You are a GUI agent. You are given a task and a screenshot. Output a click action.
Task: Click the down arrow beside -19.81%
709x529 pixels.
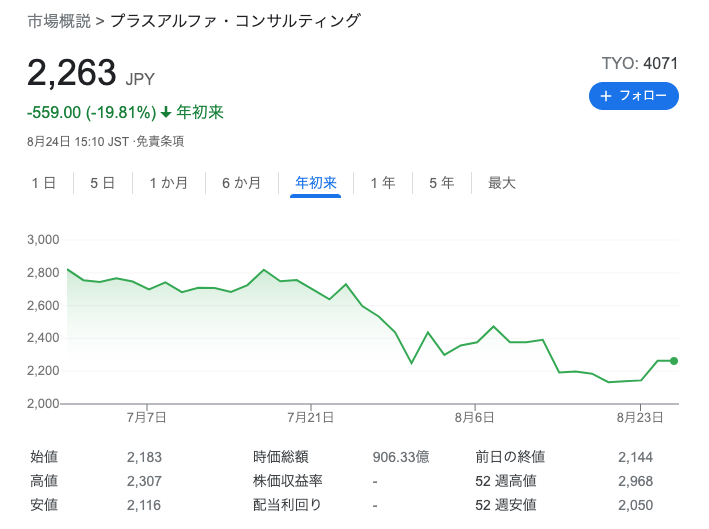(166, 112)
